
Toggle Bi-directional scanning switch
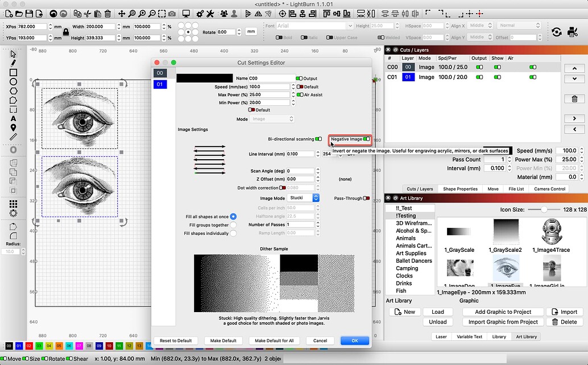point(318,139)
